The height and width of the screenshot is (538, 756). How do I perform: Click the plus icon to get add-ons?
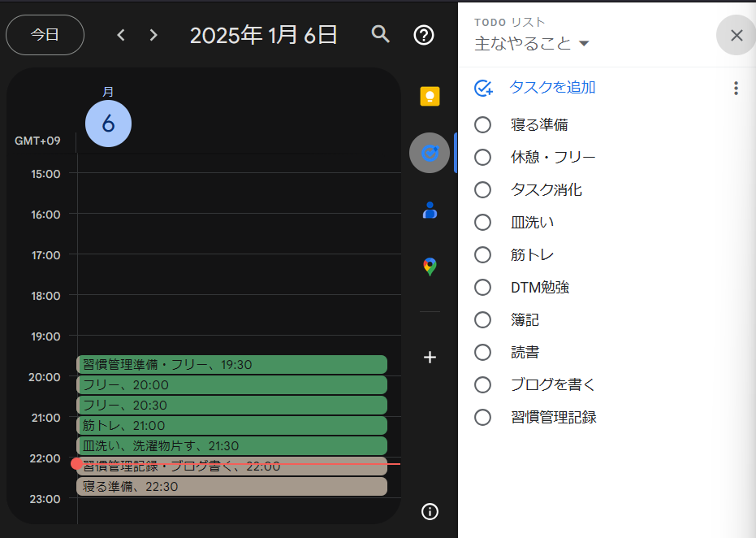click(430, 357)
